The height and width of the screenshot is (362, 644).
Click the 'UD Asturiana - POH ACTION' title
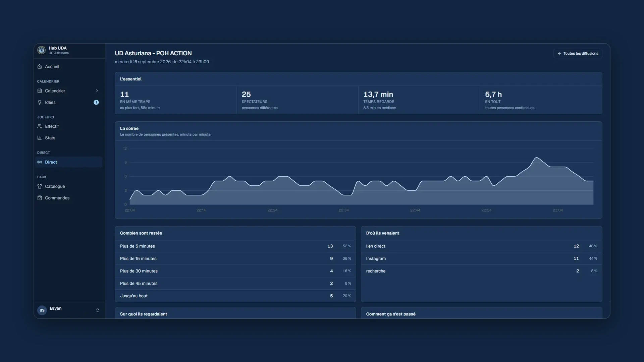[153, 53]
